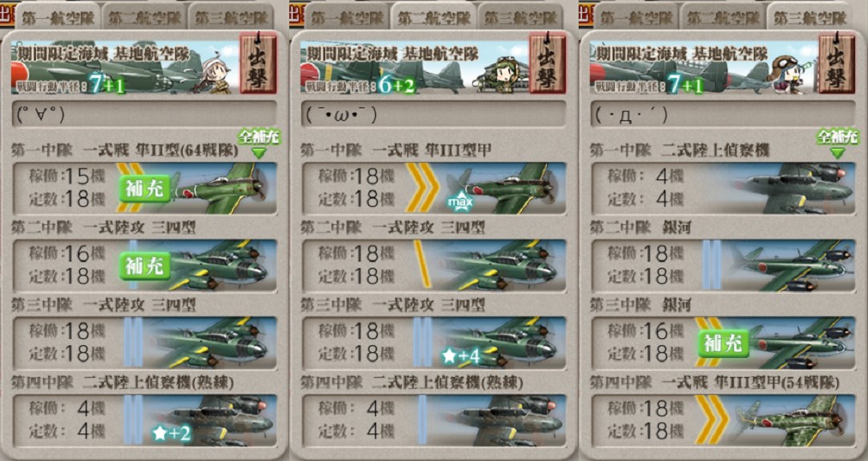Toggle the 出撃 sign of the ( ・д・´) air corps

(836, 63)
